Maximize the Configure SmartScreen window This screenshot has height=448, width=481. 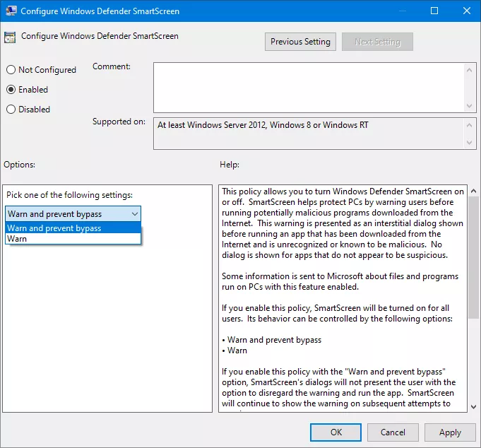pyautogui.click(x=434, y=11)
